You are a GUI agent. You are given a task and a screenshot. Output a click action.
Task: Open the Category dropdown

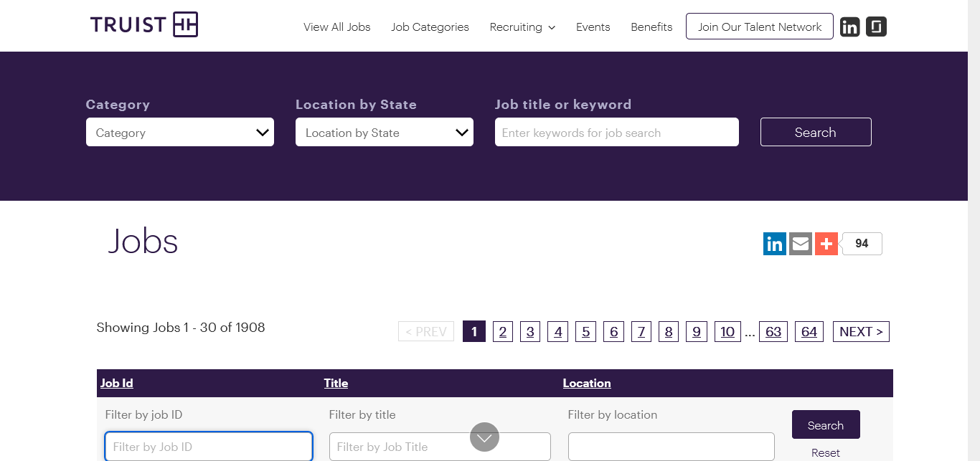[x=179, y=133]
